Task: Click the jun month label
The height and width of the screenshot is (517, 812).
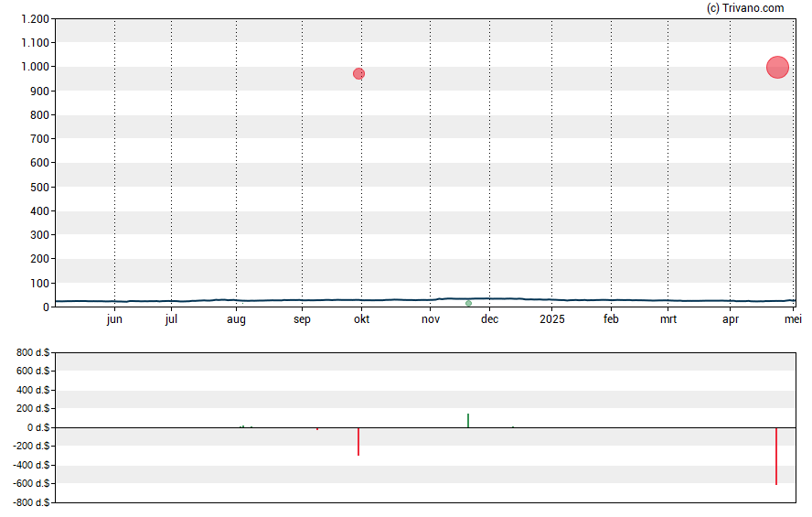Action: 114,319
